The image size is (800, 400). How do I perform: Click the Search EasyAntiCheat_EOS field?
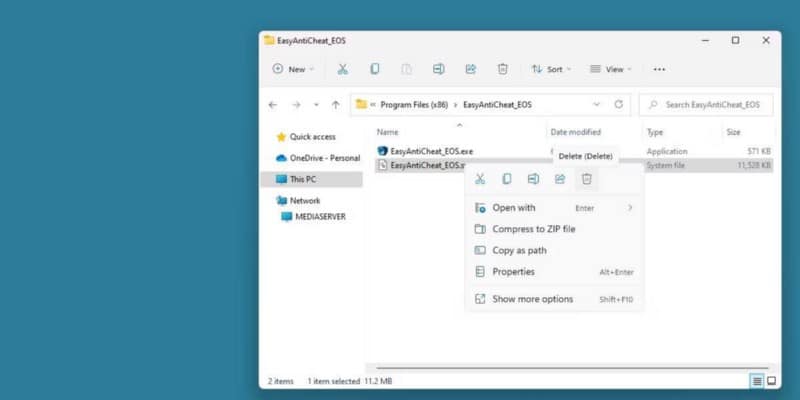click(x=706, y=105)
